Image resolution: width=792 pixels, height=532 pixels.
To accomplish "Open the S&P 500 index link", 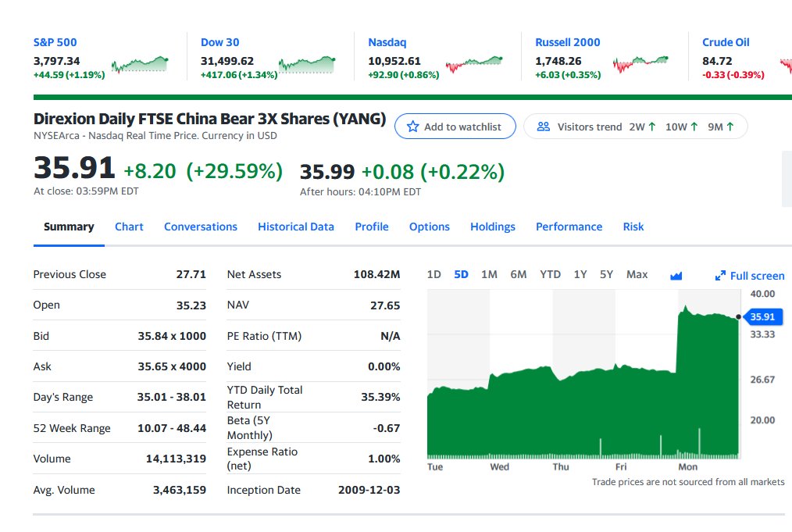I will [55, 42].
